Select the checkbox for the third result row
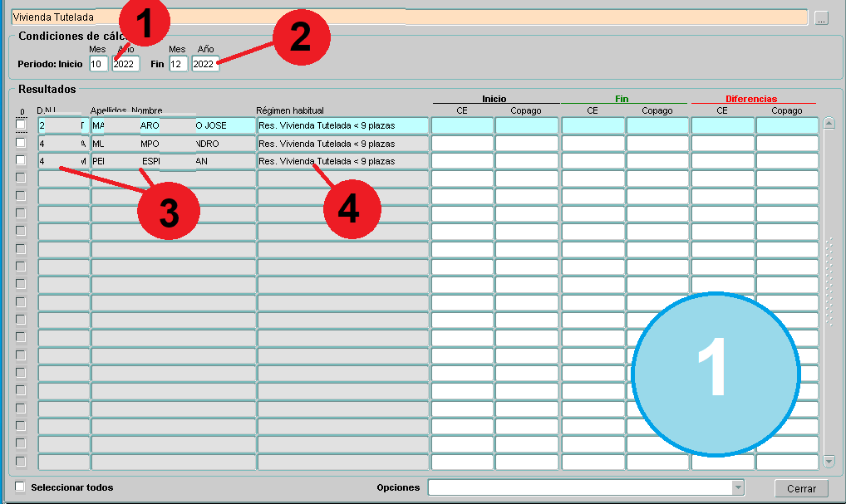846x504 pixels. point(22,160)
